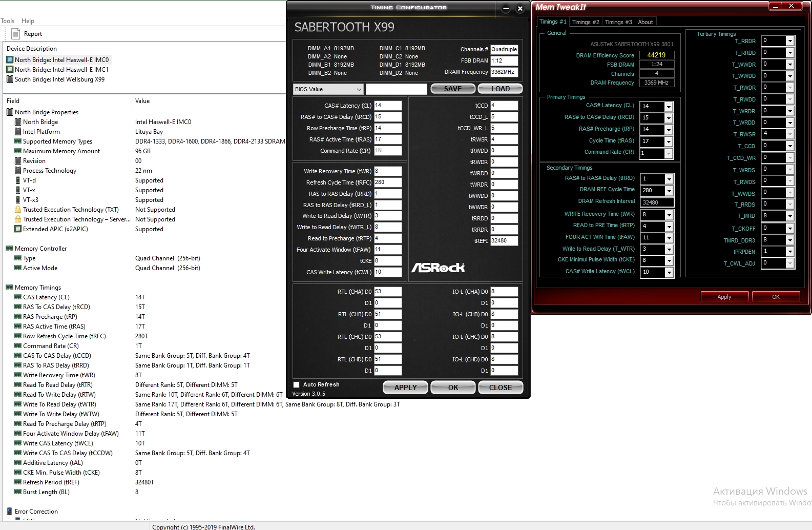Screen dimensions: 812x530
Task: Click the Active Mode row icon
Action: [x=18, y=268]
